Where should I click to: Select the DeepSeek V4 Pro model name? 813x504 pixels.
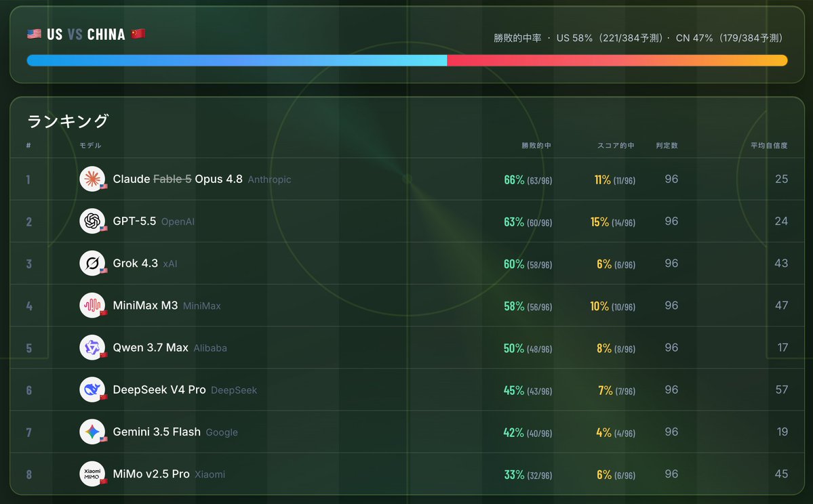pyautogui.click(x=159, y=390)
